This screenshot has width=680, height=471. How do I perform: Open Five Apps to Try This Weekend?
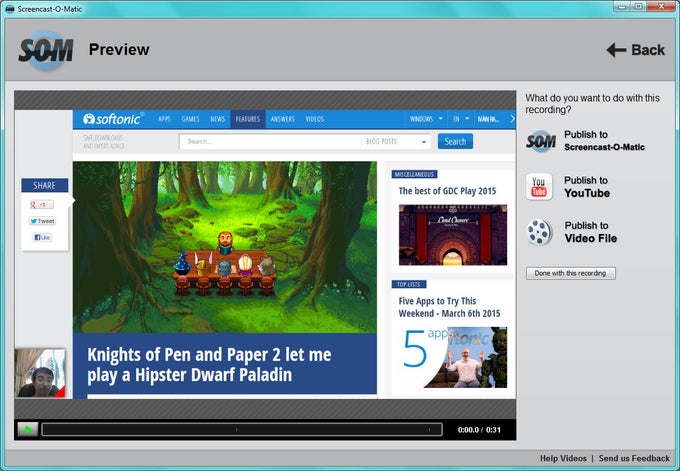[449, 307]
